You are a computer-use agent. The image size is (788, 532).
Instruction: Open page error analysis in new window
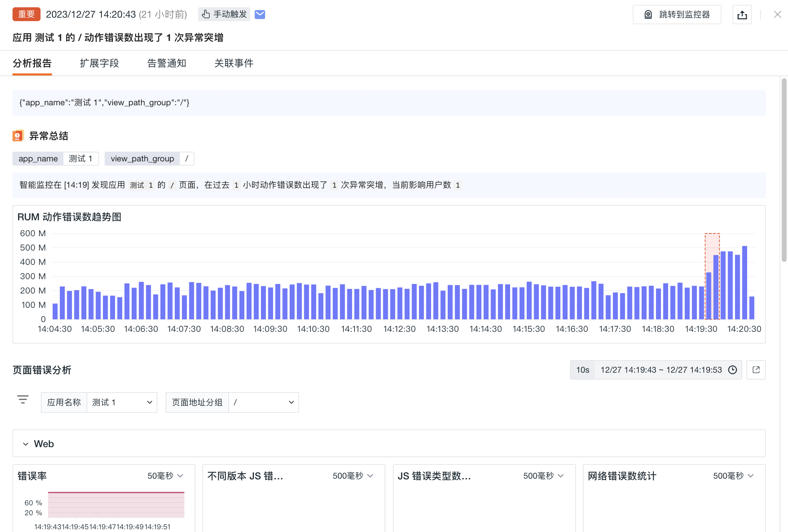coord(756,370)
